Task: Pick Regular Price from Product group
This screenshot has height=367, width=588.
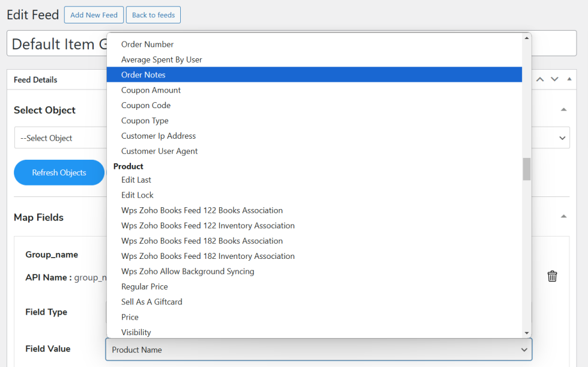Action: (145, 287)
